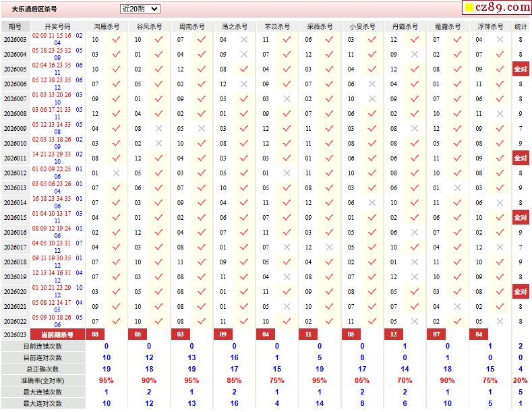This screenshot has height=412, width=532.
Task: Open the 近20期 period dropdown
Action: pyautogui.click(x=140, y=9)
